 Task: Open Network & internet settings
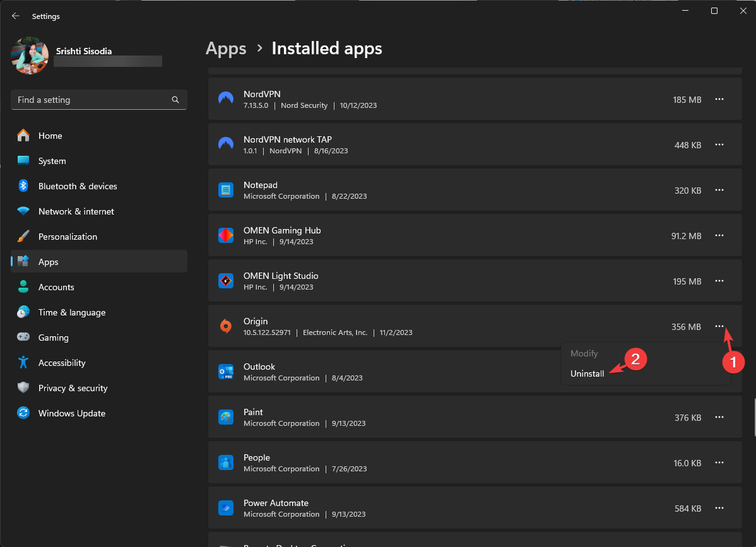click(99, 211)
